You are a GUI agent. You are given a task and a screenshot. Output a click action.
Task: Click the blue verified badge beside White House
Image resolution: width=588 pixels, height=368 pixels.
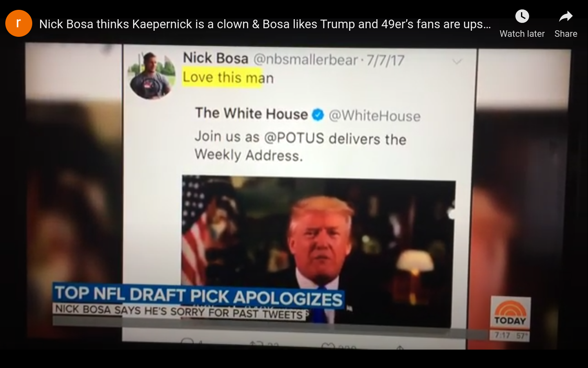(x=318, y=115)
